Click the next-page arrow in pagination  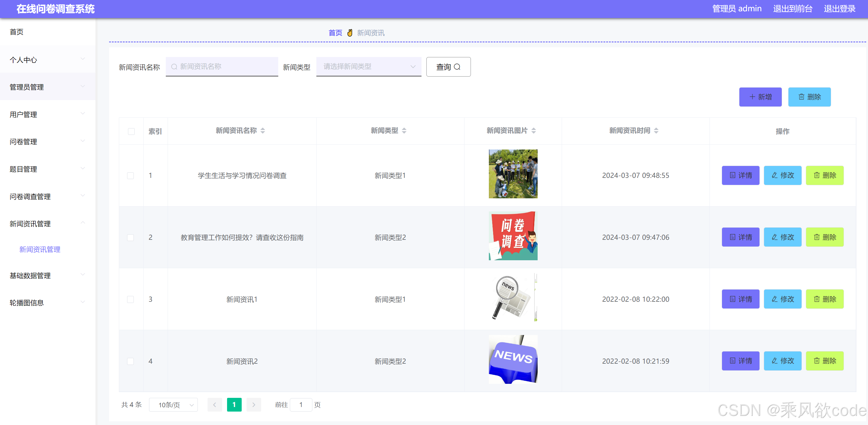pyautogui.click(x=254, y=405)
